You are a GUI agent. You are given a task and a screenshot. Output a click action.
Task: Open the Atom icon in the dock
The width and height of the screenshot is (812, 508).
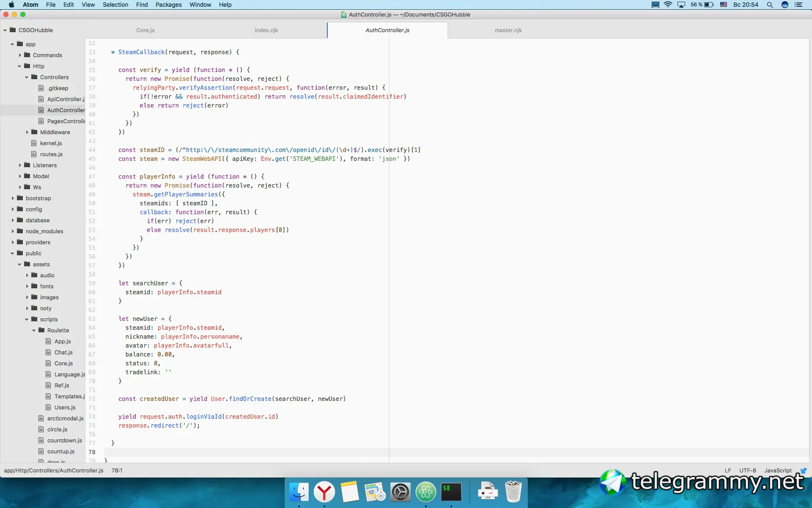pyautogui.click(x=425, y=492)
